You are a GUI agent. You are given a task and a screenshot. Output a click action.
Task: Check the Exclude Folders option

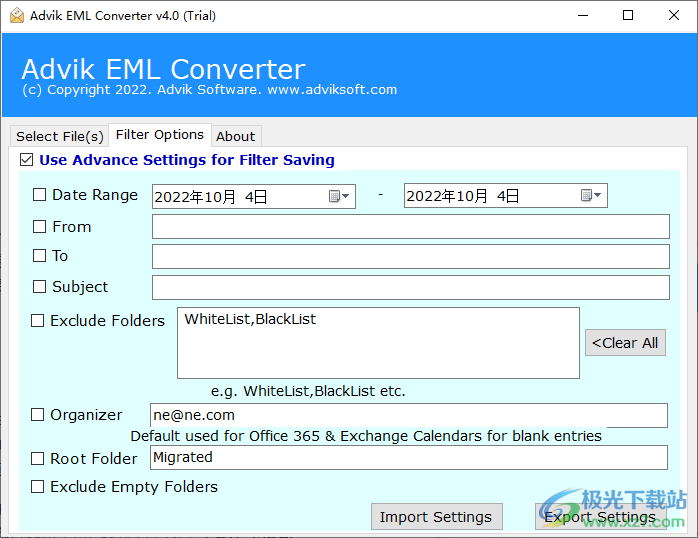[37, 320]
